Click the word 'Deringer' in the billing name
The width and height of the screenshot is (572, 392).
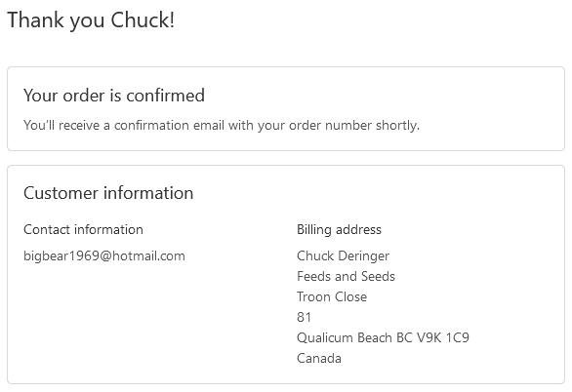(364, 256)
